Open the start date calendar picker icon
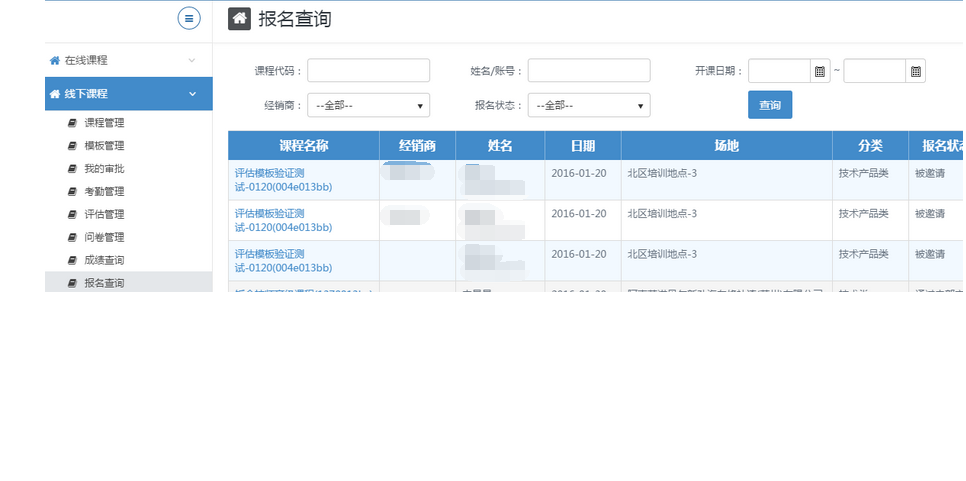The height and width of the screenshot is (481, 966). [820, 71]
